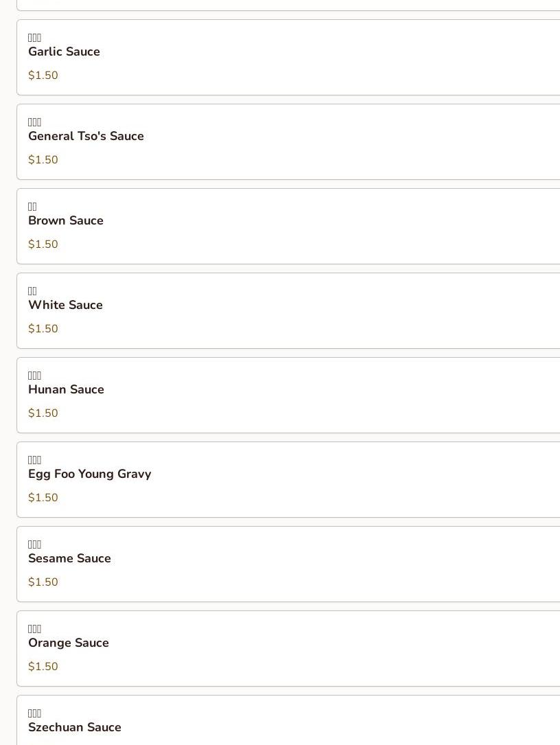
Task: Open the Garlic Sauce menu item
Action: click(64, 52)
